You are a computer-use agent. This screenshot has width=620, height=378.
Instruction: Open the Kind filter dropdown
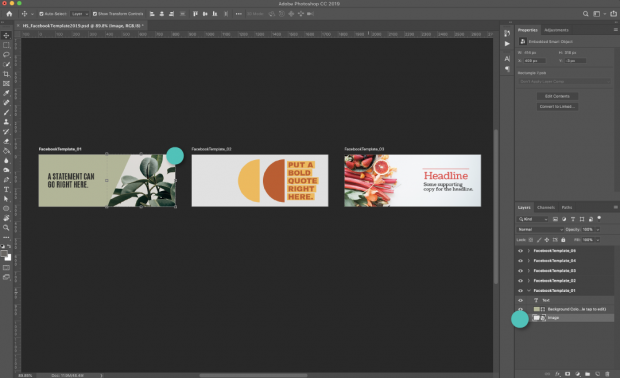coord(533,219)
